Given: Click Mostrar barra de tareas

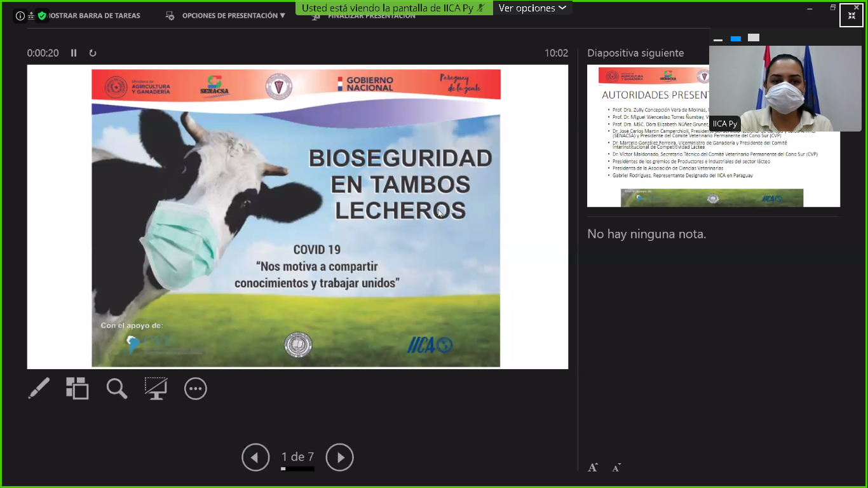Looking at the screenshot, I should pyautogui.click(x=93, y=15).
